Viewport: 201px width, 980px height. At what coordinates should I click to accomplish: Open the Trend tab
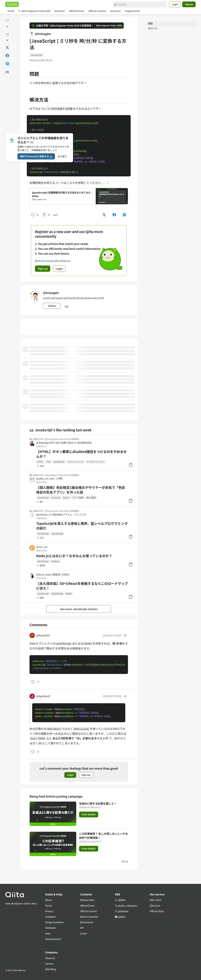click(11, 11)
